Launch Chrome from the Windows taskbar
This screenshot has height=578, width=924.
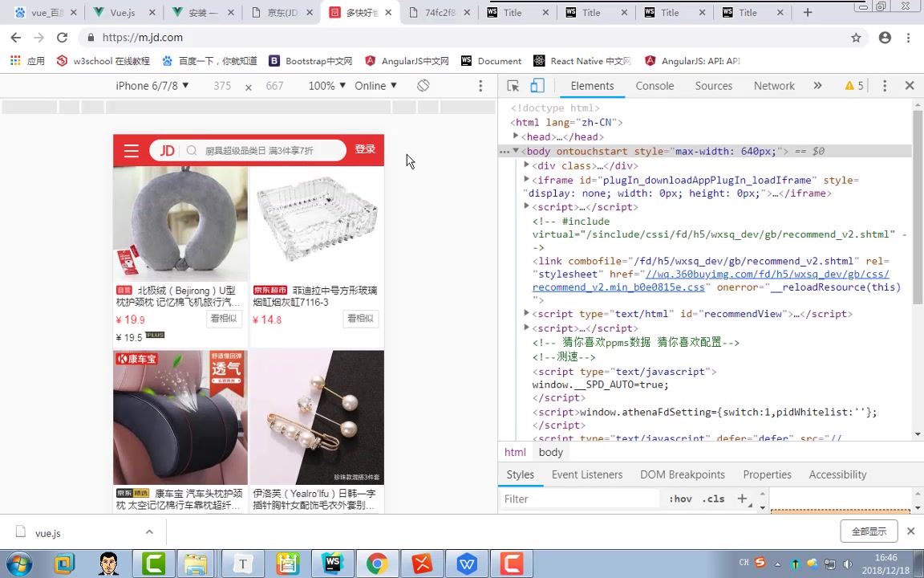[x=377, y=564]
